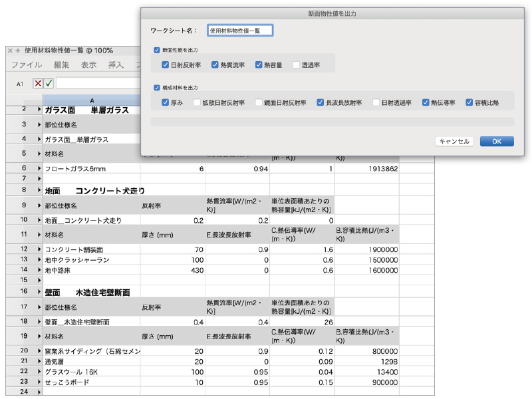
Task: Enable the 拡散日射反射率 checkbox
Action: point(197,102)
